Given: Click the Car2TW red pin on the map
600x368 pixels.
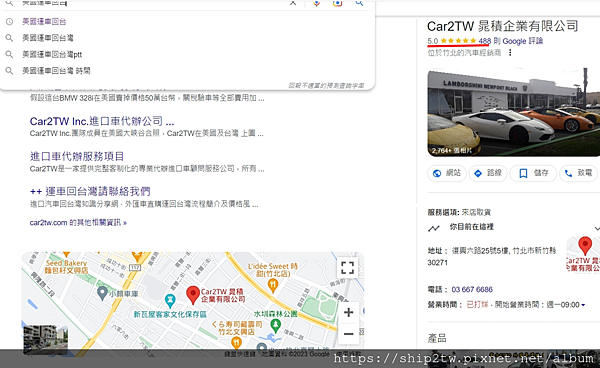Looking at the screenshot, I should 193,295.
